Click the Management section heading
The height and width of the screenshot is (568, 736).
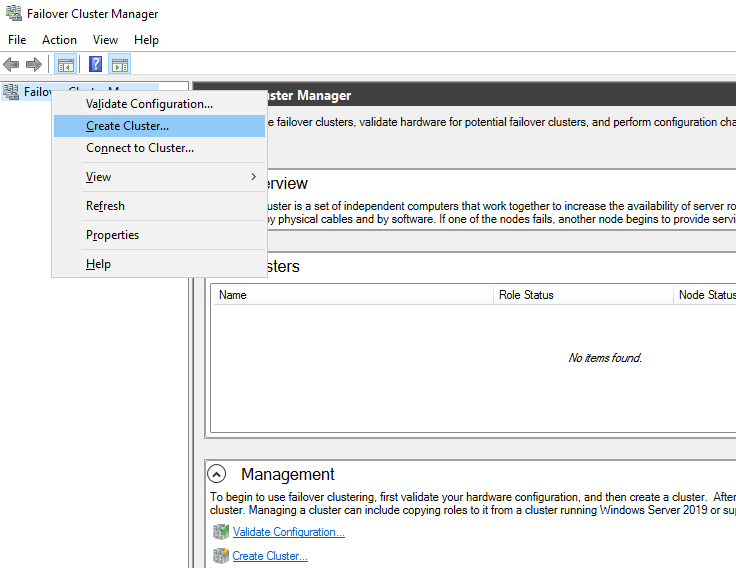pos(288,474)
